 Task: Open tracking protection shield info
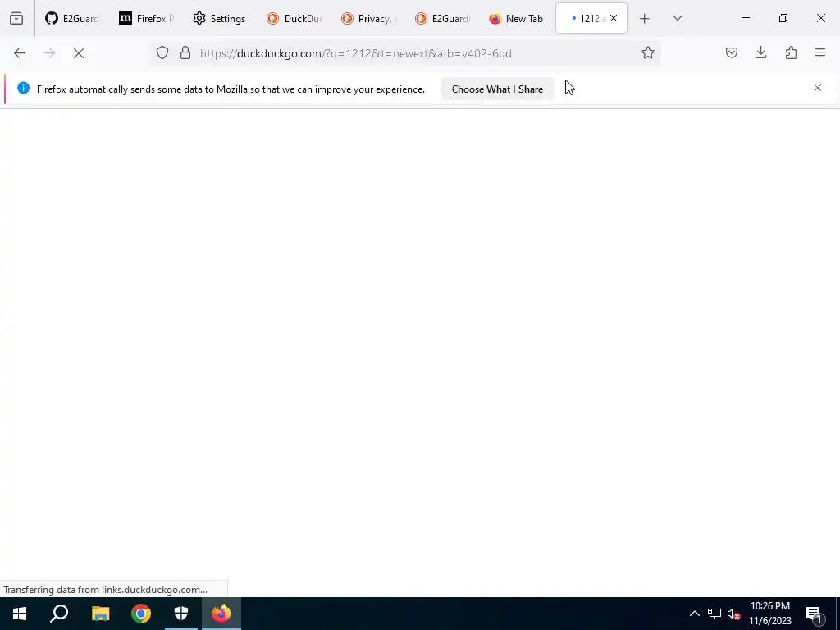tap(162, 52)
